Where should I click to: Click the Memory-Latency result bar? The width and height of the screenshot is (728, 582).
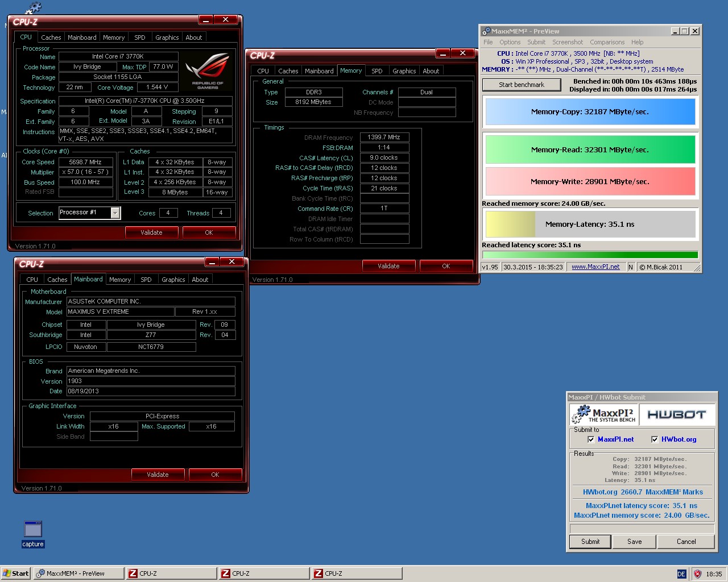(590, 225)
